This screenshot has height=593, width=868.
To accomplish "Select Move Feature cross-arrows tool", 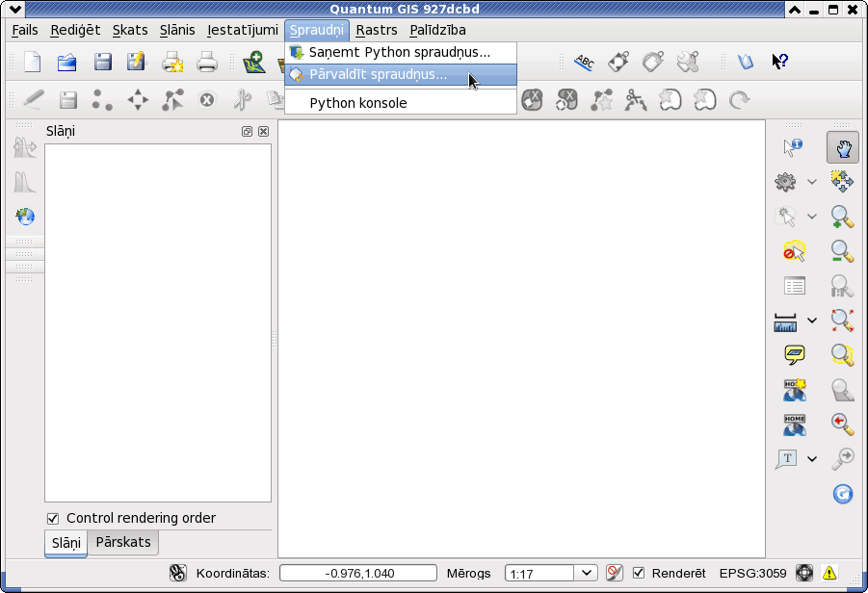I will [138, 100].
